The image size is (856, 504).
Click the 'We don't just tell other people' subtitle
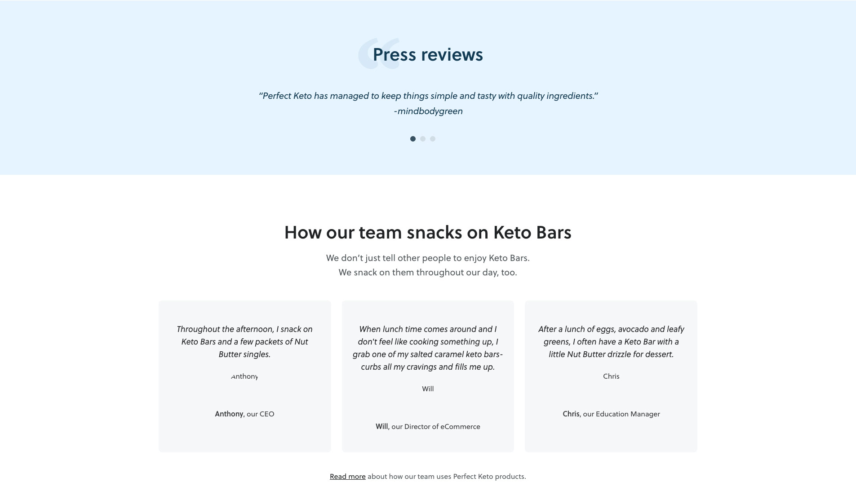click(428, 265)
